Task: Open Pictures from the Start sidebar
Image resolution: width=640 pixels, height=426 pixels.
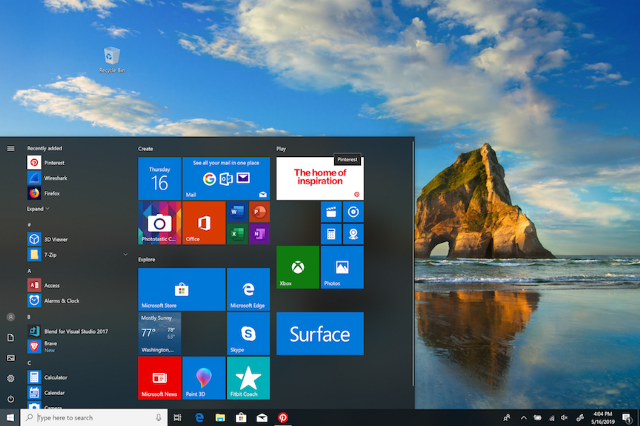Action: pyautogui.click(x=11, y=358)
